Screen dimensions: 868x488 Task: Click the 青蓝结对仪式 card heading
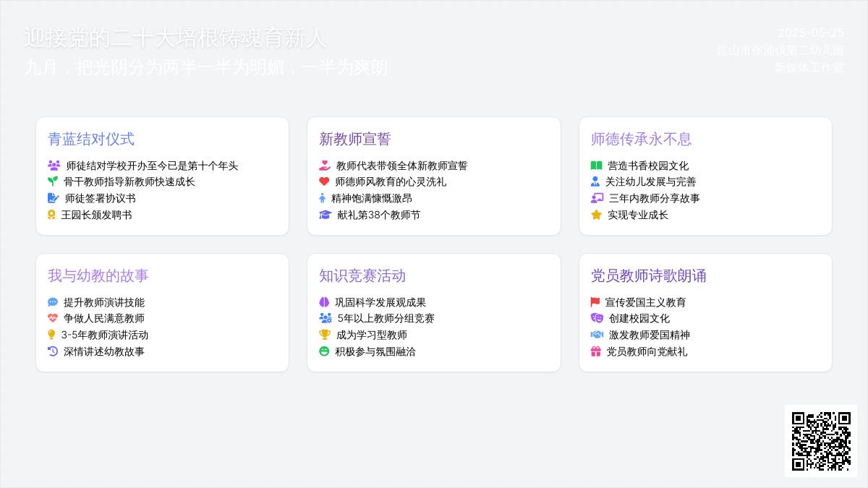click(91, 139)
